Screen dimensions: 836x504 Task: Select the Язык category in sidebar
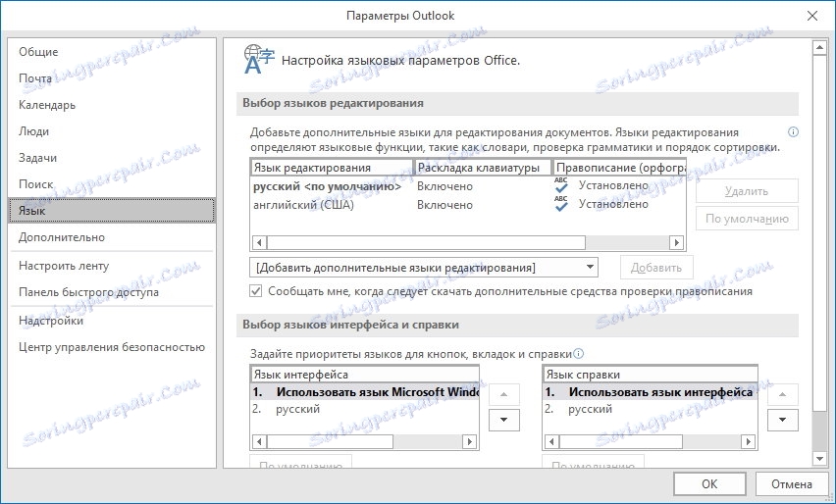click(x=112, y=211)
